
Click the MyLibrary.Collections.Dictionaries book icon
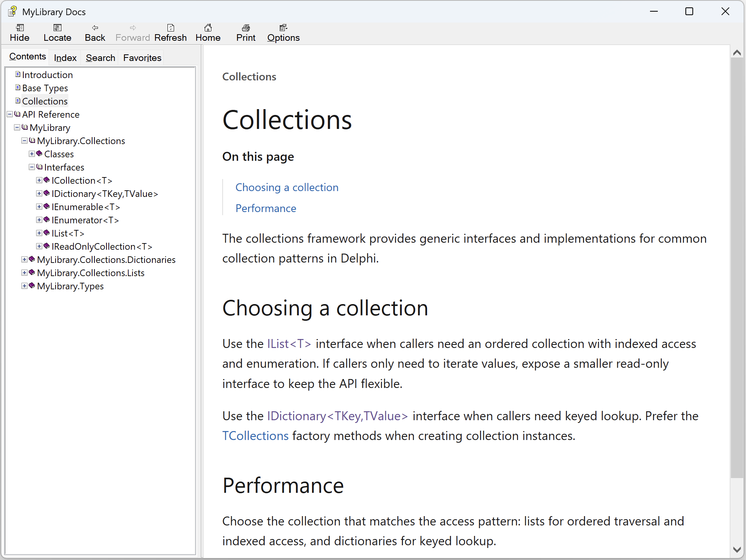coord(32,259)
